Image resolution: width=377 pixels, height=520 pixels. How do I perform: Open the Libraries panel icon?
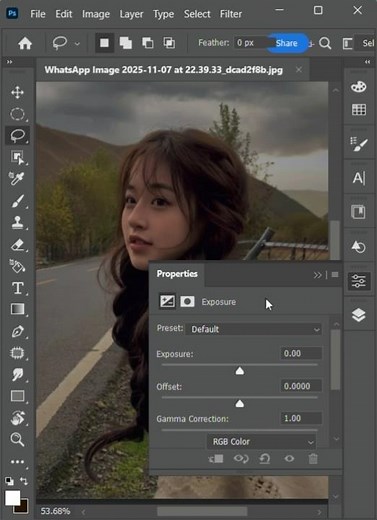click(x=359, y=212)
